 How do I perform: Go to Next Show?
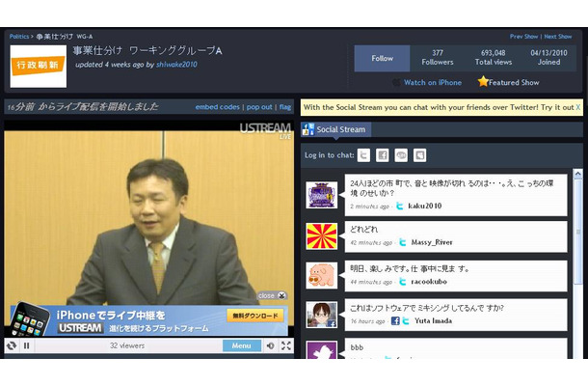pos(557,37)
